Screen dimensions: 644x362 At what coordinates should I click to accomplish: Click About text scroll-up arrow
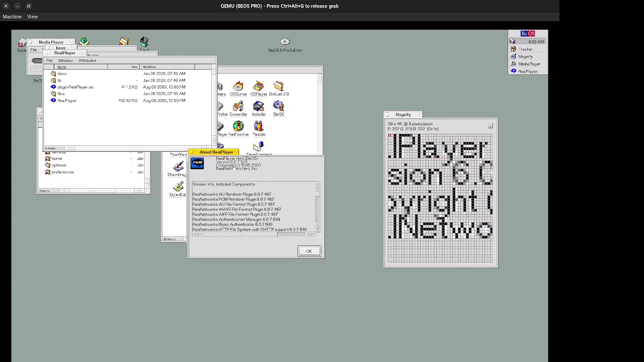[x=317, y=185]
